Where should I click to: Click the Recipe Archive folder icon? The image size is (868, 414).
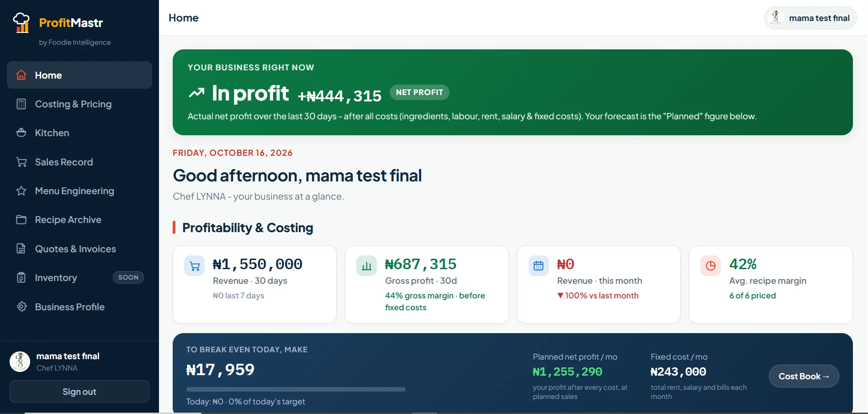point(21,219)
